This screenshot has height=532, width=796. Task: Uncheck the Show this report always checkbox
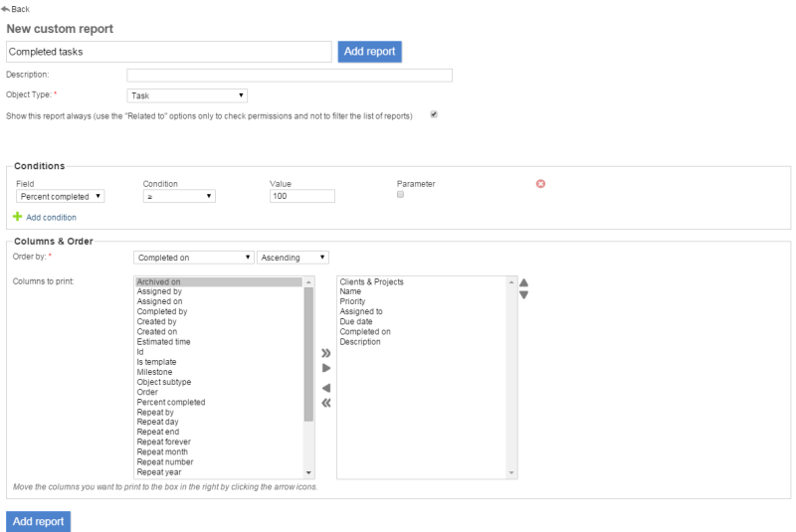click(x=433, y=114)
